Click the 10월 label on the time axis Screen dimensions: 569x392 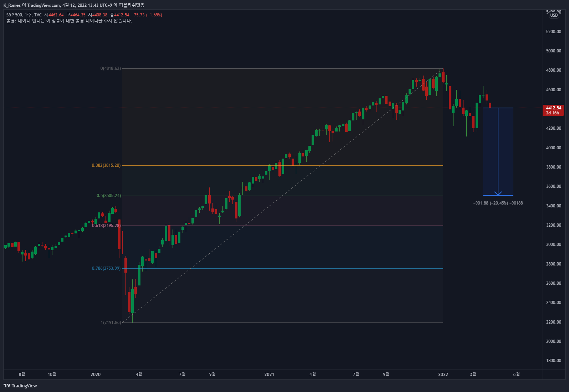click(x=52, y=375)
